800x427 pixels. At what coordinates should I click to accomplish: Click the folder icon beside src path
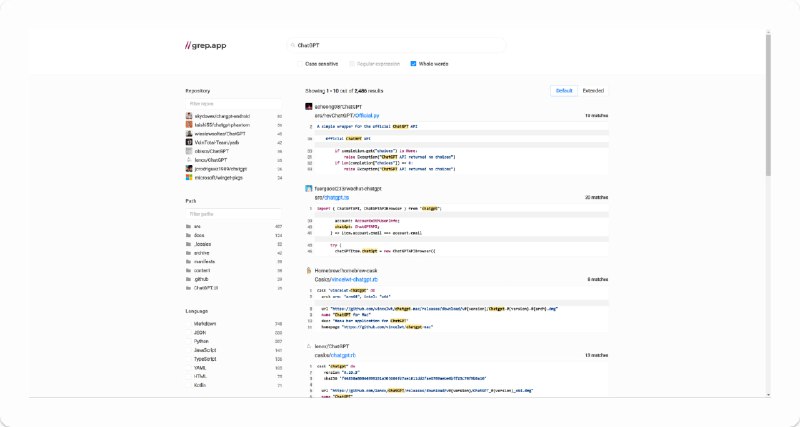188,226
